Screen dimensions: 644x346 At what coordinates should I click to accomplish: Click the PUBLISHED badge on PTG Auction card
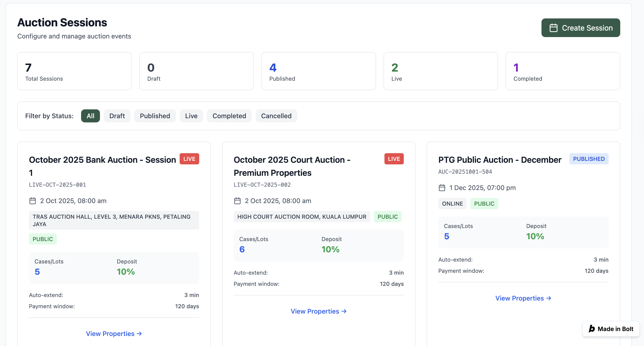click(x=589, y=159)
